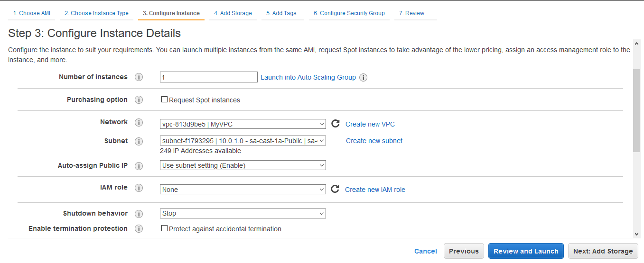Viewport: 644px width, 263px height.
Task: Expand the Subnet dropdown
Action: 243,141
